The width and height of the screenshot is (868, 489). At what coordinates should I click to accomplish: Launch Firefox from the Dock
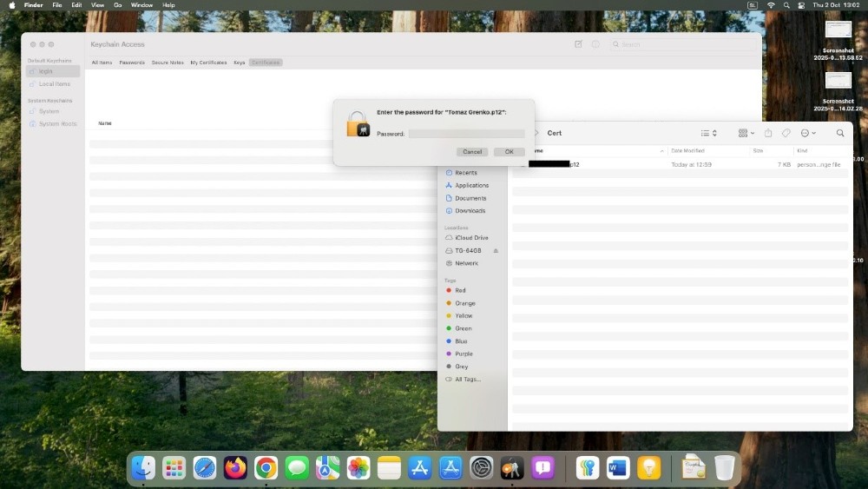click(235, 468)
